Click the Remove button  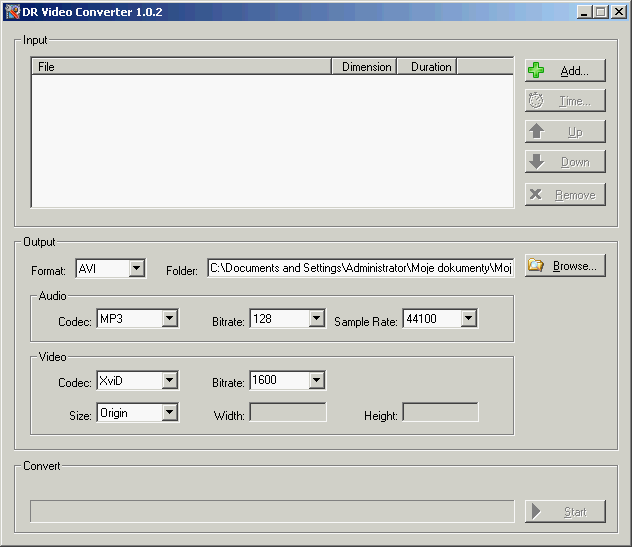565,195
